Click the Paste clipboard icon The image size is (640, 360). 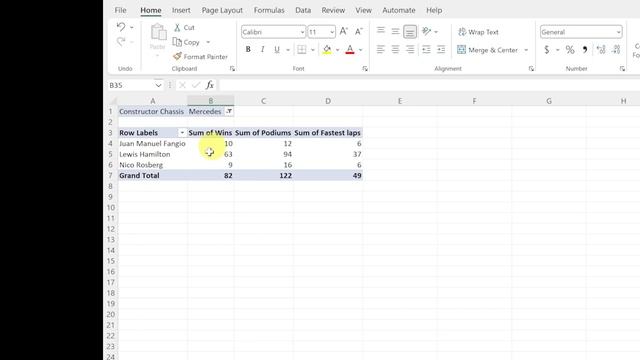pyautogui.click(x=158, y=33)
